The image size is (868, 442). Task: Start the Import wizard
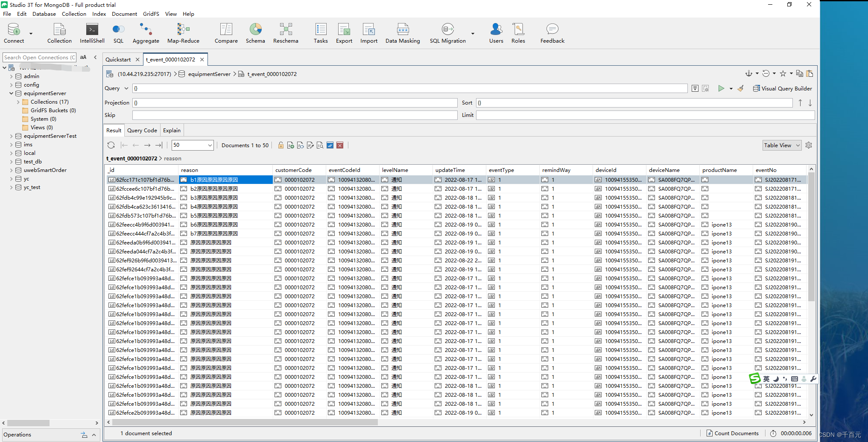pyautogui.click(x=369, y=33)
